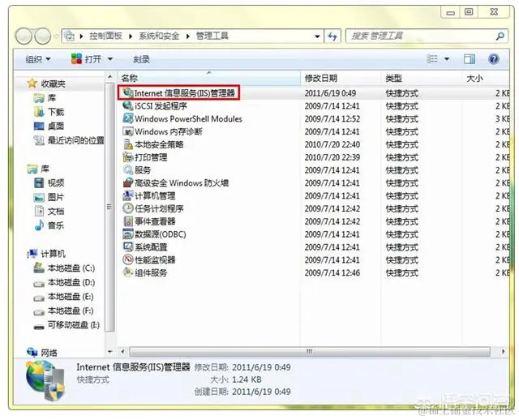
Task: Open the view options dropdown arrow
Action: click(x=447, y=59)
